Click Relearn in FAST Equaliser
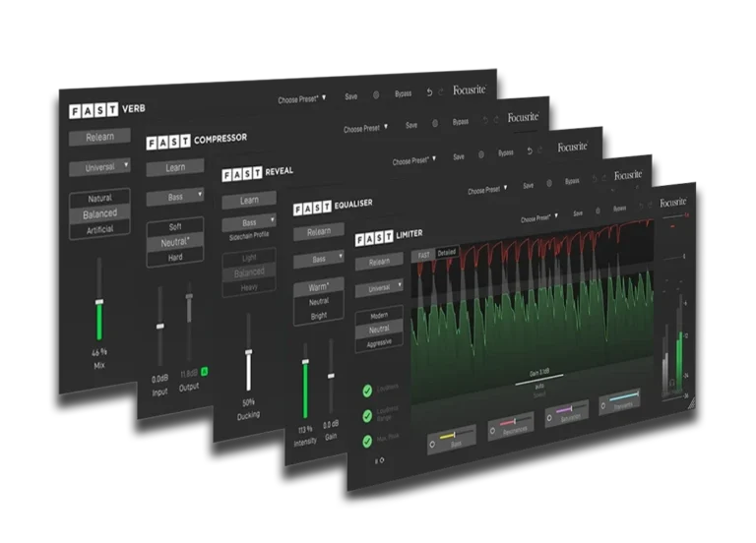The height and width of the screenshot is (543, 756). [x=319, y=232]
